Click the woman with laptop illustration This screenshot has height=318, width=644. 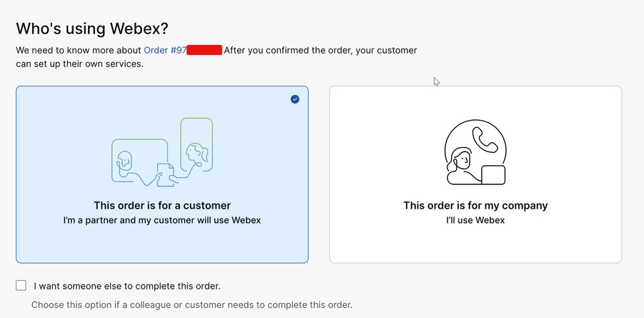(475, 152)
